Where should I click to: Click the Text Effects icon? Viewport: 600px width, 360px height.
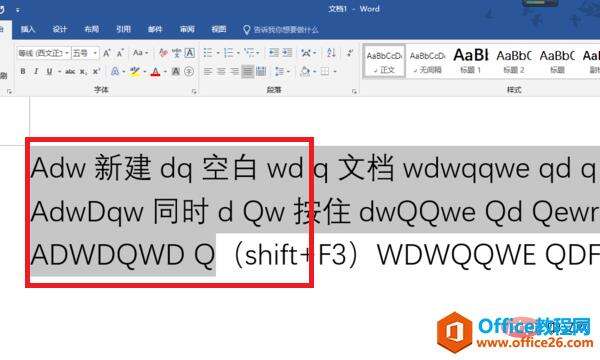[115, 71]
